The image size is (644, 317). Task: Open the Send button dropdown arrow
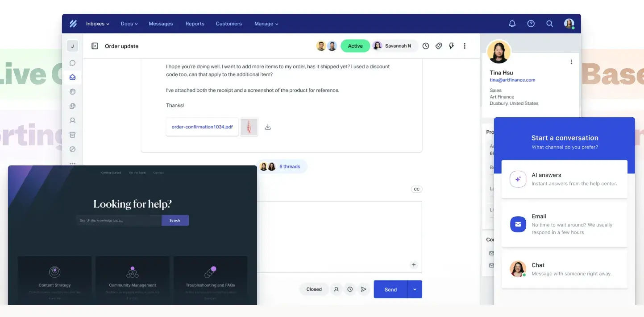[414, 289]
